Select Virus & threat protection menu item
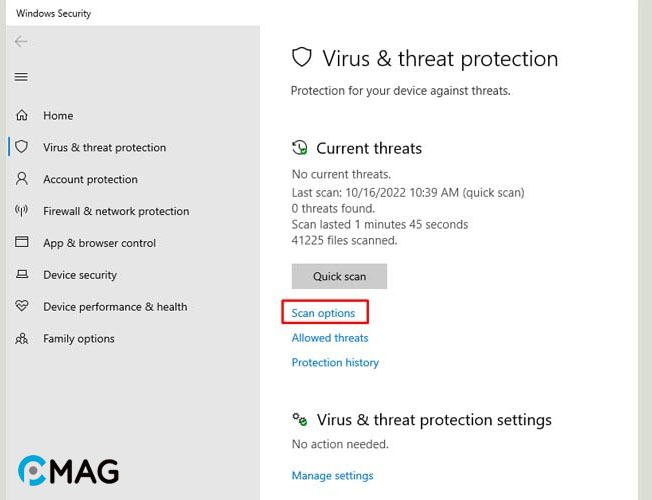The image size is (652, 500). pyautogui.click(x=104, y=148)
